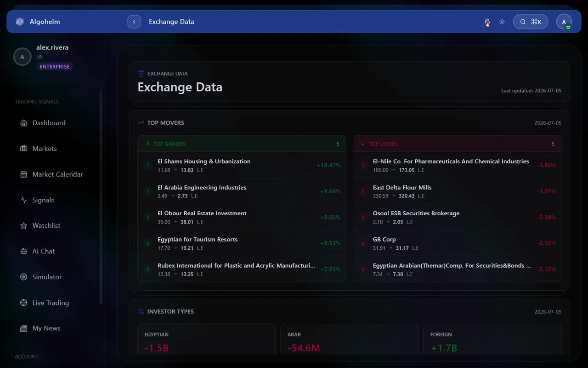Screen dimensions: 588x368
Task: Click the ENTERPRISE plan badge
Action: click(55, 67)
